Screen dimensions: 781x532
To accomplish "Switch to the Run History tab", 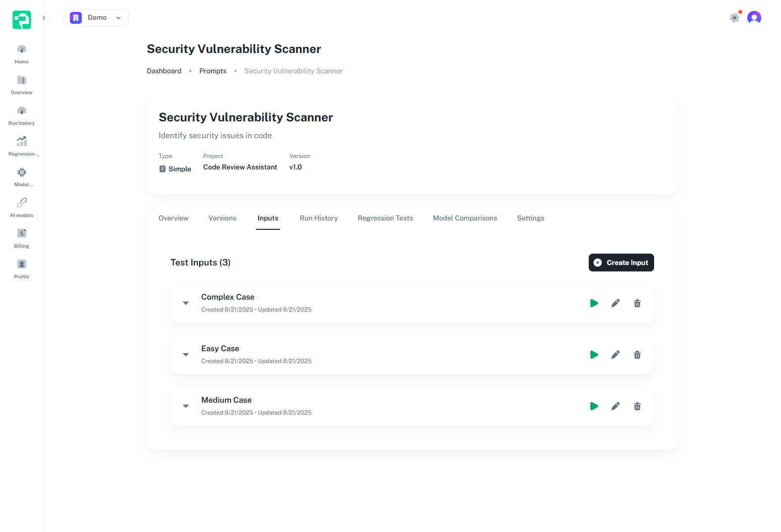I will [319, 218].
